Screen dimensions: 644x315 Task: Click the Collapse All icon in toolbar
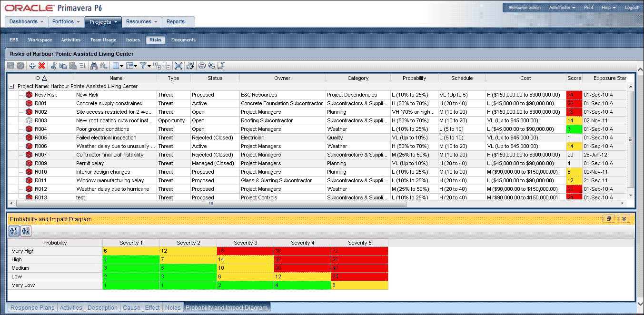pos(167,66)
